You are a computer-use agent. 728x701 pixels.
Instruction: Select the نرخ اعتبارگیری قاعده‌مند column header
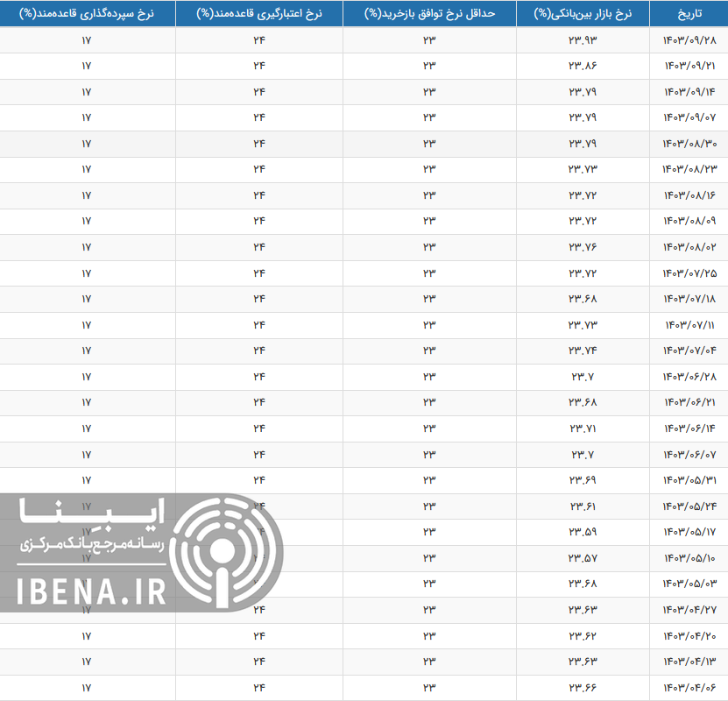pyautogui.click(x=259, y=14)
